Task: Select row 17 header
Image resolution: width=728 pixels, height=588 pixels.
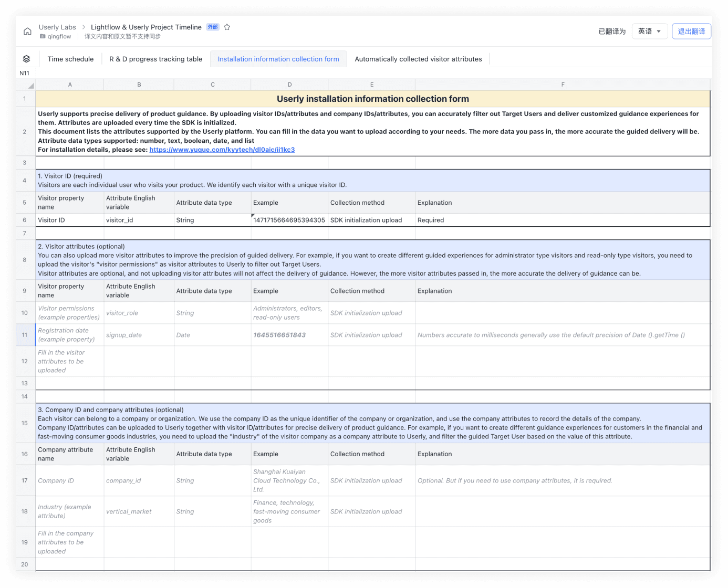Action: click(25, 480)
